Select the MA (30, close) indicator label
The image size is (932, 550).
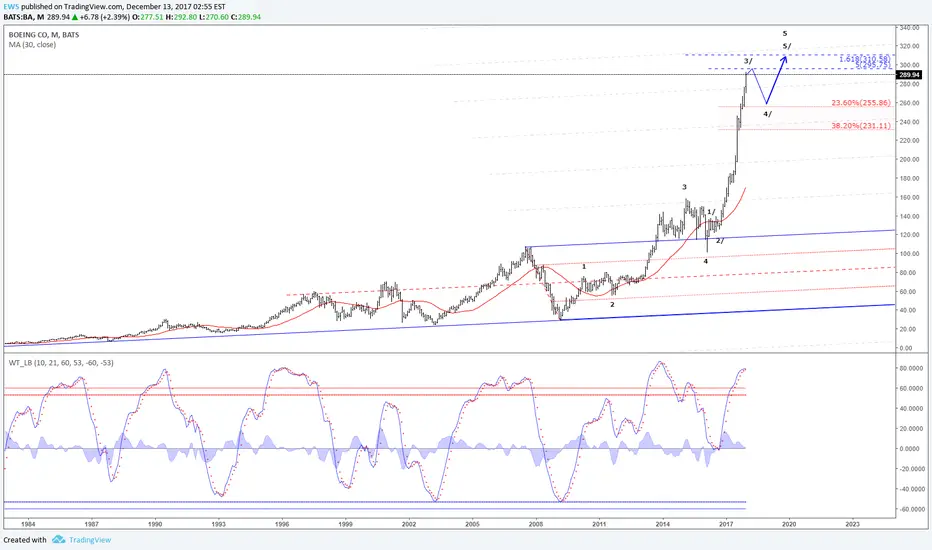(32, 45)
